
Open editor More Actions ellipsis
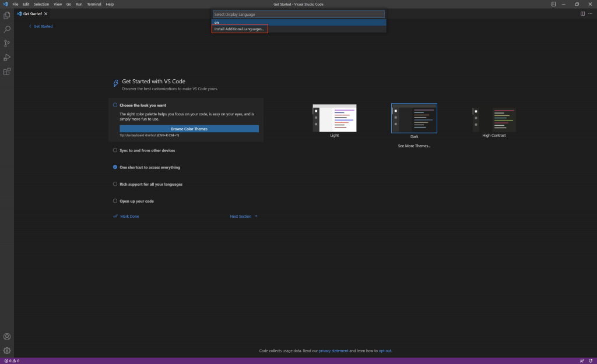590,14
